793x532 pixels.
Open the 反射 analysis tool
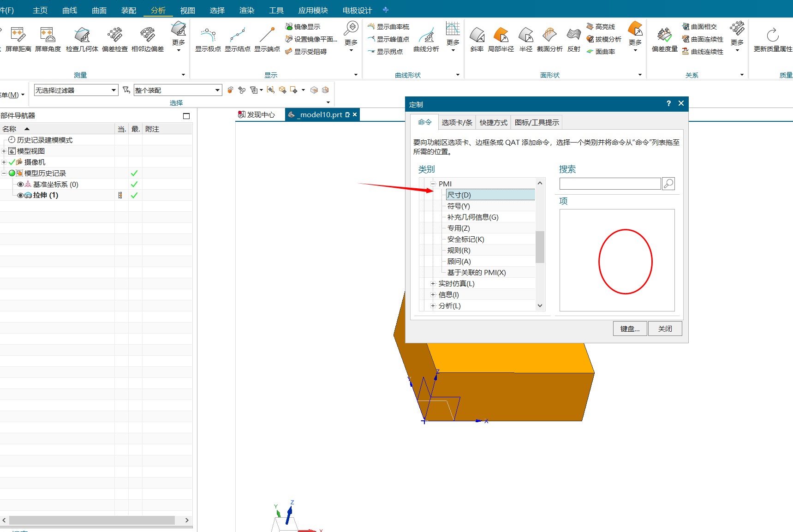[x=573, y=39]
